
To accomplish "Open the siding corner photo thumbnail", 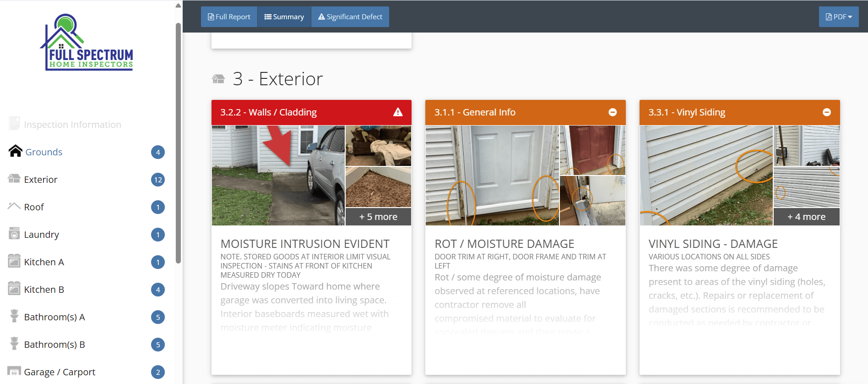I will point(807,146).
